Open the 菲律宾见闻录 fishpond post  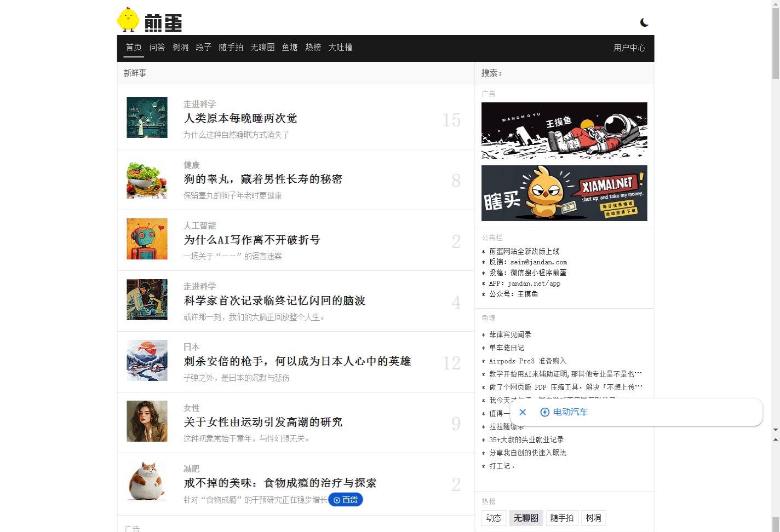point(509,334)
